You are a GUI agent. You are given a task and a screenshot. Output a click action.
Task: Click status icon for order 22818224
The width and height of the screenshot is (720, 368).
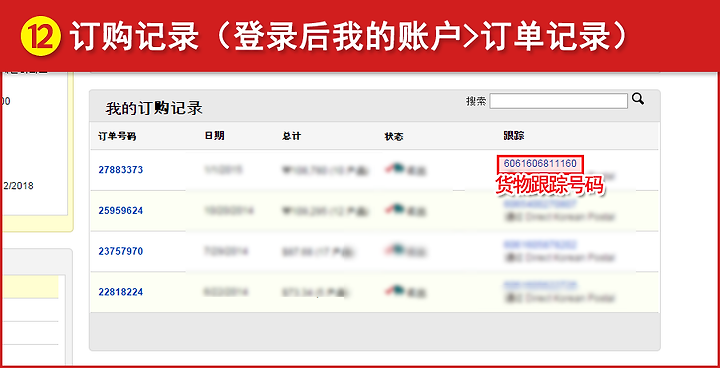coord(395,290)
